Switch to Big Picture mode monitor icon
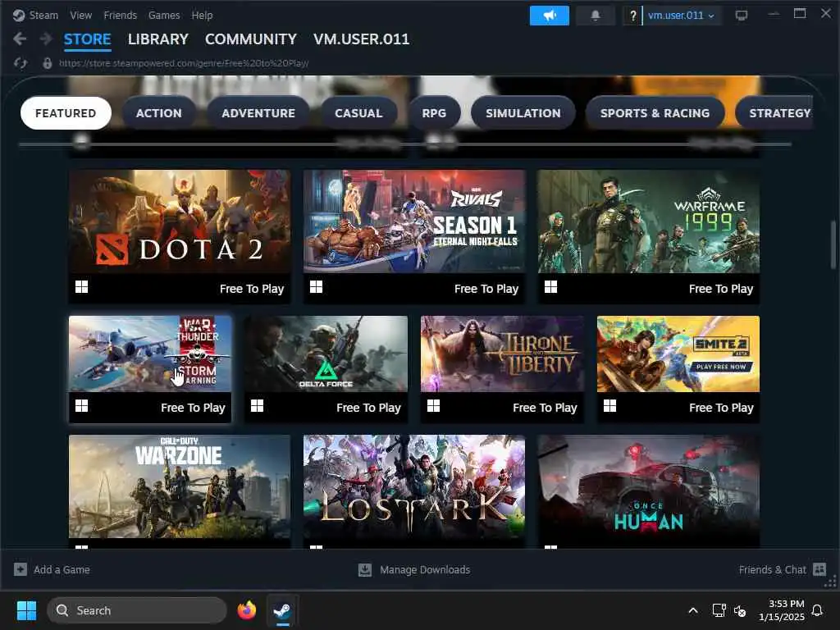The width and height of the screenshot is (840, 630). pyautogui.click(x=742, y=16)
